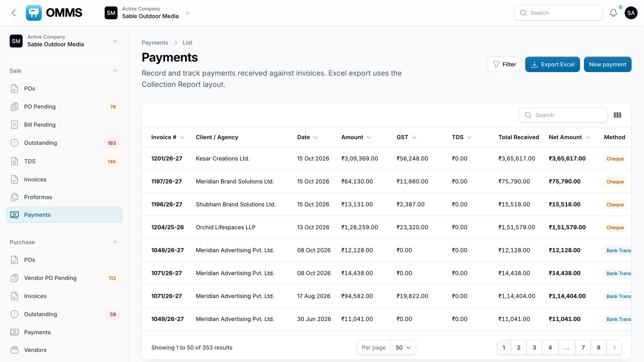The width and height of the screenshot is (644, 362).
Task: Collapse the Purchase section
Action: coord(115,242)
